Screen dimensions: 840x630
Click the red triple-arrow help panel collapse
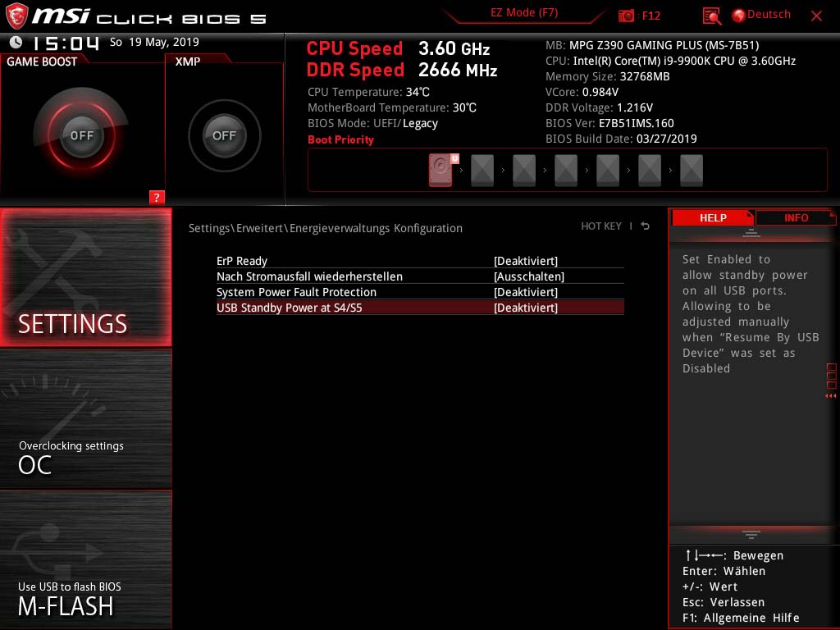(x=830, y=396)
